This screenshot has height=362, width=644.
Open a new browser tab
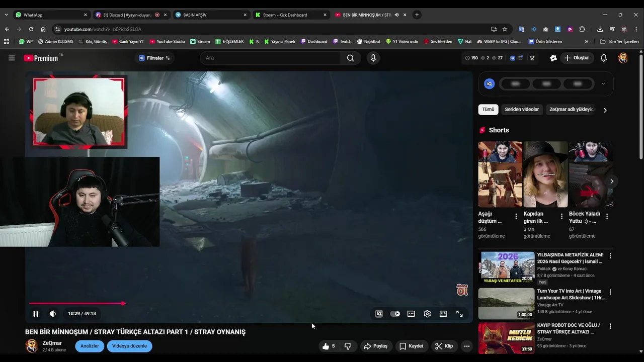click(x=417, y=15)
